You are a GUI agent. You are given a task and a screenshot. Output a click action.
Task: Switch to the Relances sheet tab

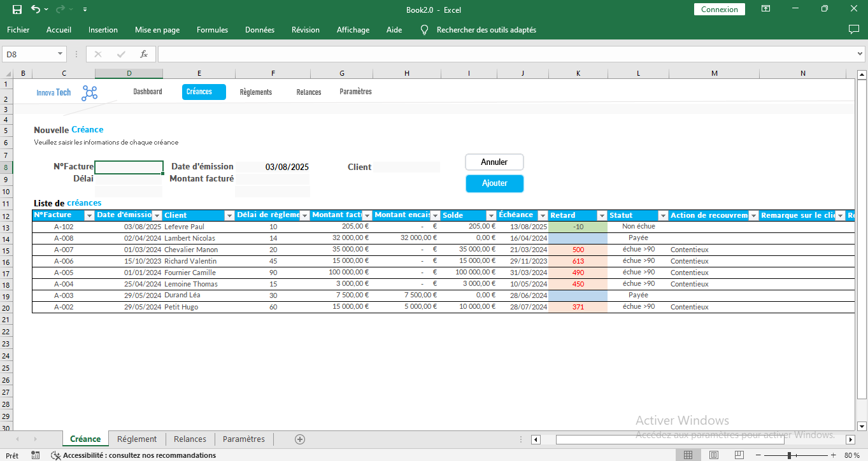click(x=190, y=439)
